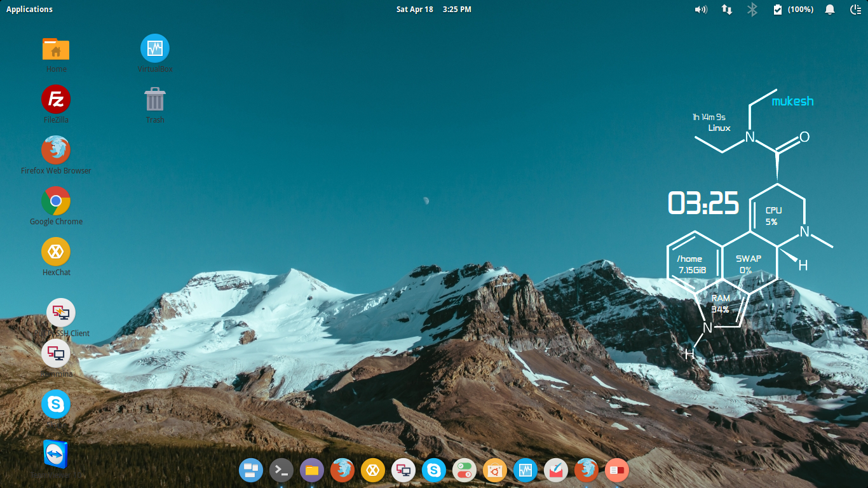The image size is (868, 488).
Task: Launch Terminal from the dock
Action: (281, 470)
